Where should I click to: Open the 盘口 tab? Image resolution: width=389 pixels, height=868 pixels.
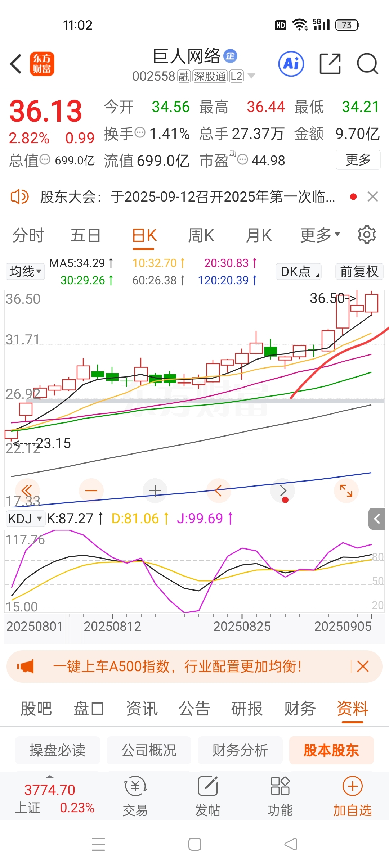click(89, 709)
